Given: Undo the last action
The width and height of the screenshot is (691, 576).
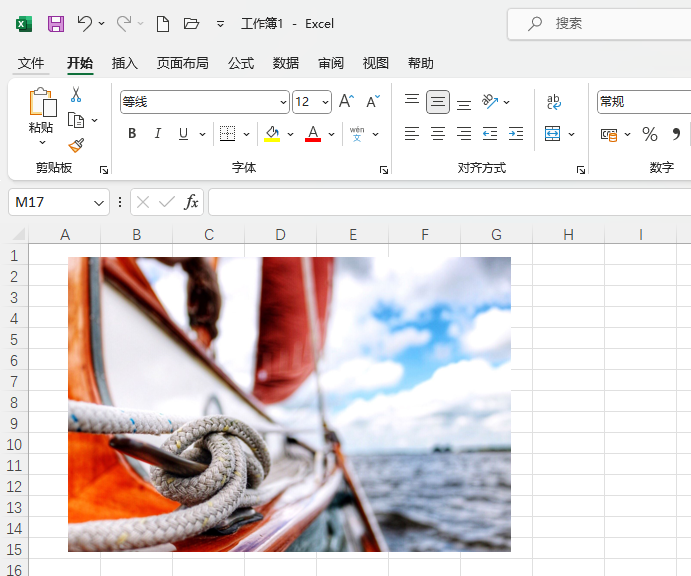Looking at the screenshot, I should pos(84,23).
